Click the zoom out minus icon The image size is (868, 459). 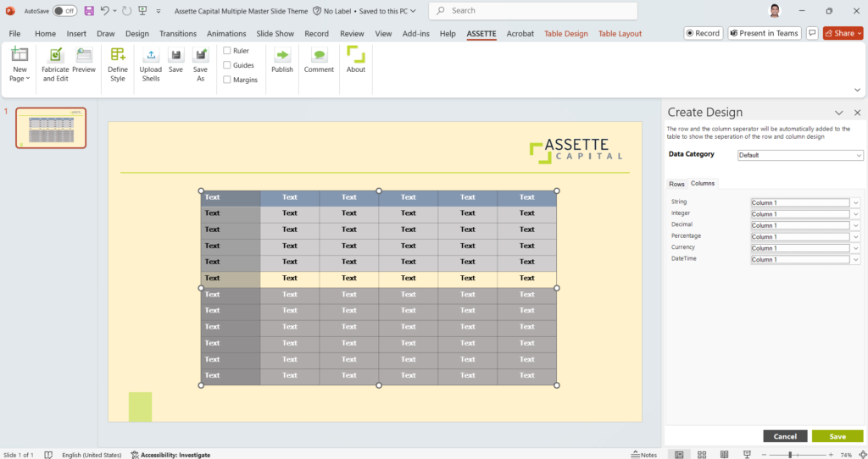(x=764, y=455)
